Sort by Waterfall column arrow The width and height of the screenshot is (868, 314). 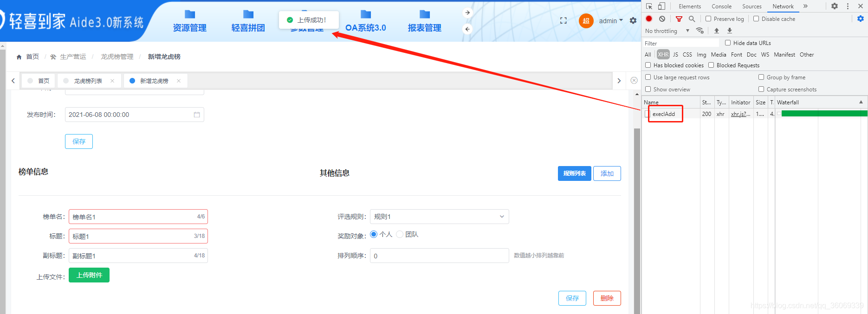point(861,102)
